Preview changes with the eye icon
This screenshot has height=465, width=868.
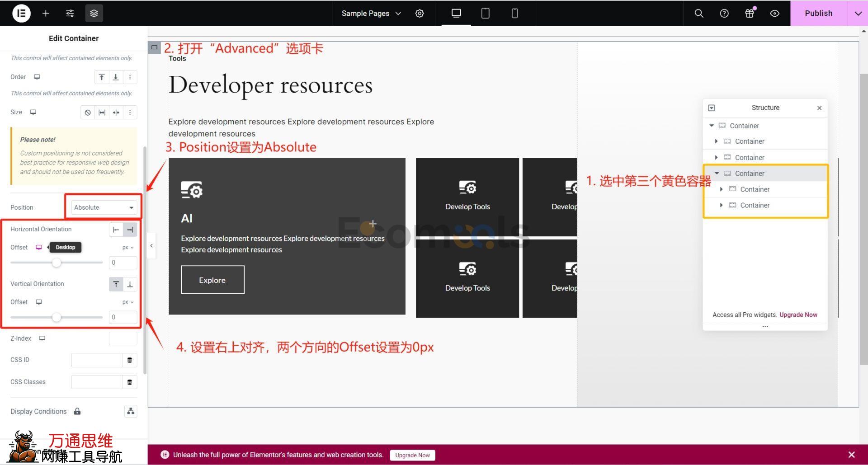[774, 13]
